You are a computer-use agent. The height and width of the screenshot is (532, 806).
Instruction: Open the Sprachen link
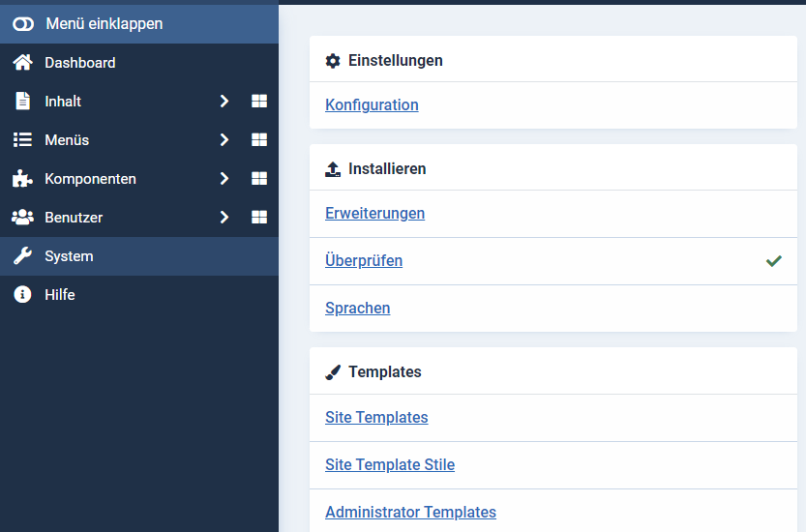tap(358, 309)
